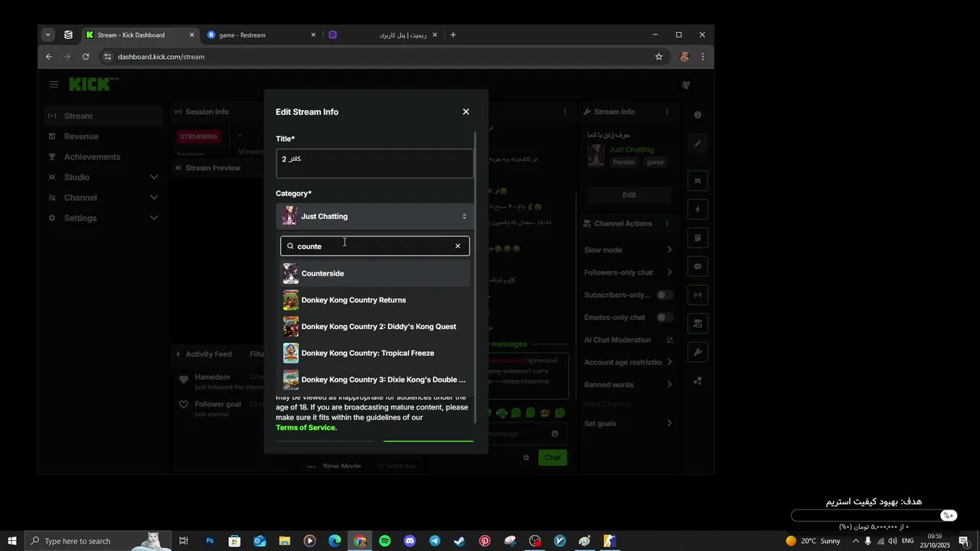Viewport: 980px width, 551px height.
Task: Click the dialog vertical scrollbar
Action: point(476,278)
